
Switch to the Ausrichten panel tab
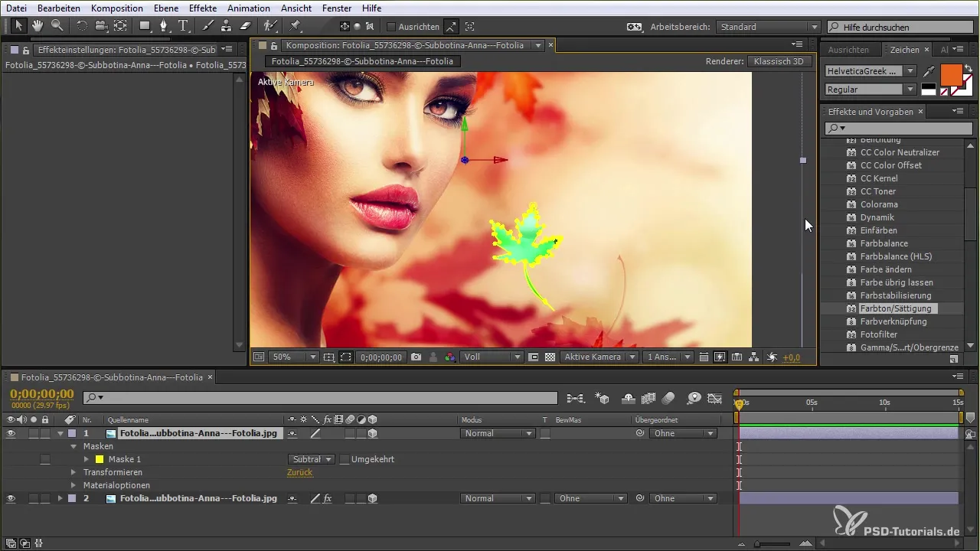[848, 50]
